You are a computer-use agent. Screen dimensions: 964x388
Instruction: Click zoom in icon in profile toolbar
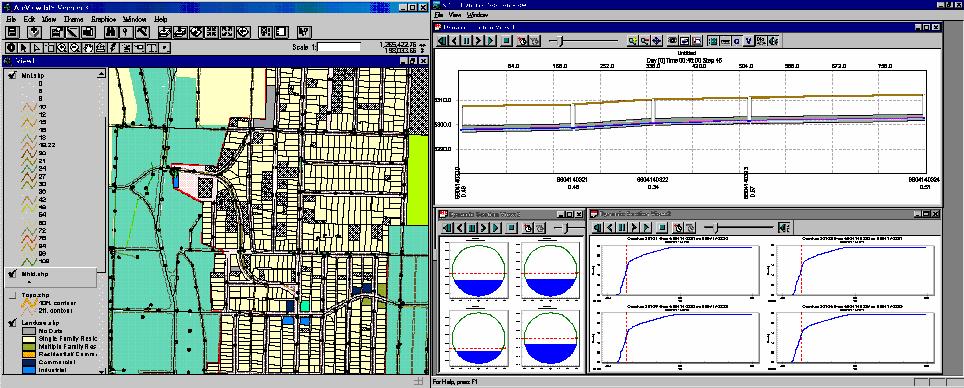tap(633, 41)
